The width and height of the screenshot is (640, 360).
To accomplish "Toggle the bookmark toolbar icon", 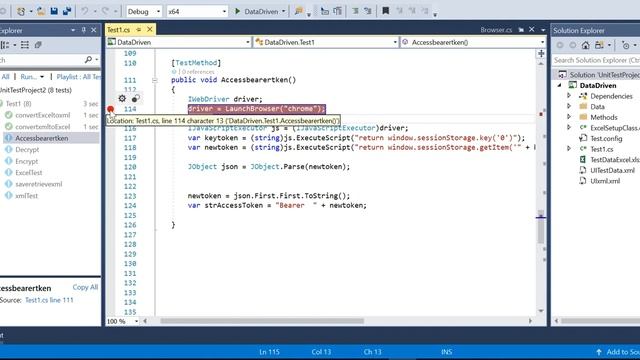I will pyautogui.click(x=385, y=11).
